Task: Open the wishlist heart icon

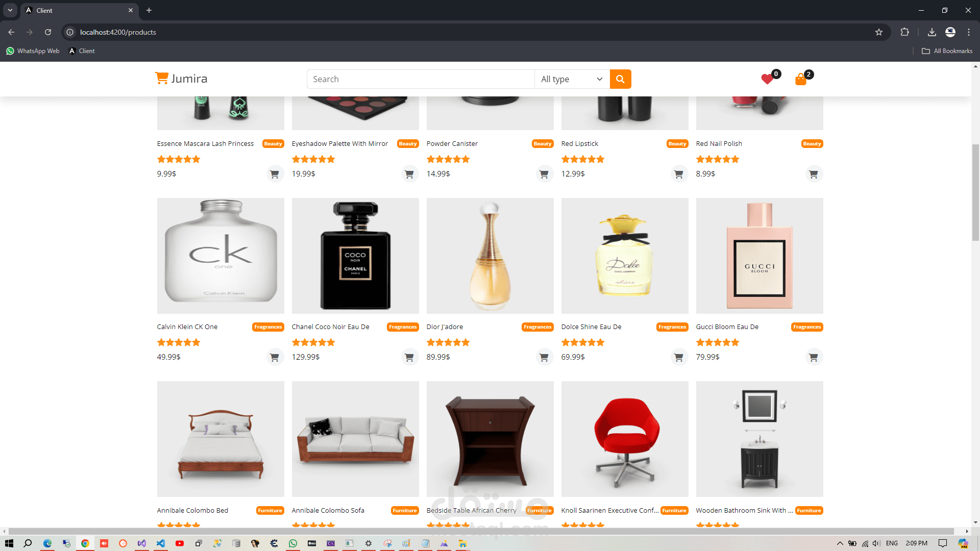Action: [767, 79]
